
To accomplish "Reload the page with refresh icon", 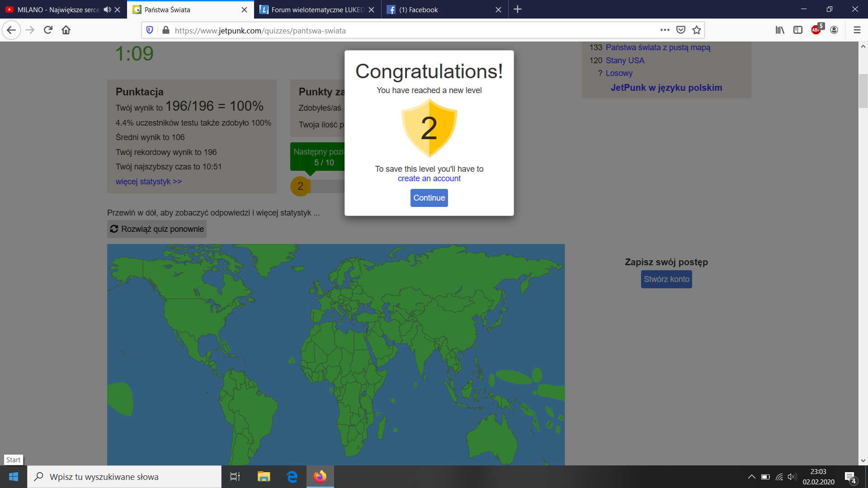I will click(48, 30).
